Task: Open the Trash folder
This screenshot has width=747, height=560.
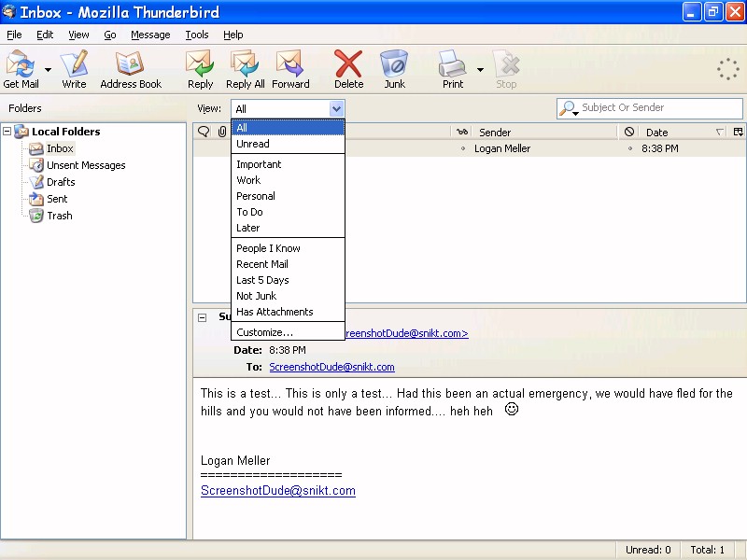Action: point(59,216)
